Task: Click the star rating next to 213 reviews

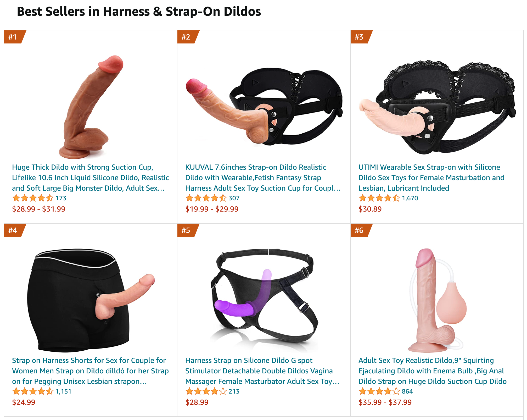Action: [206, 391]
